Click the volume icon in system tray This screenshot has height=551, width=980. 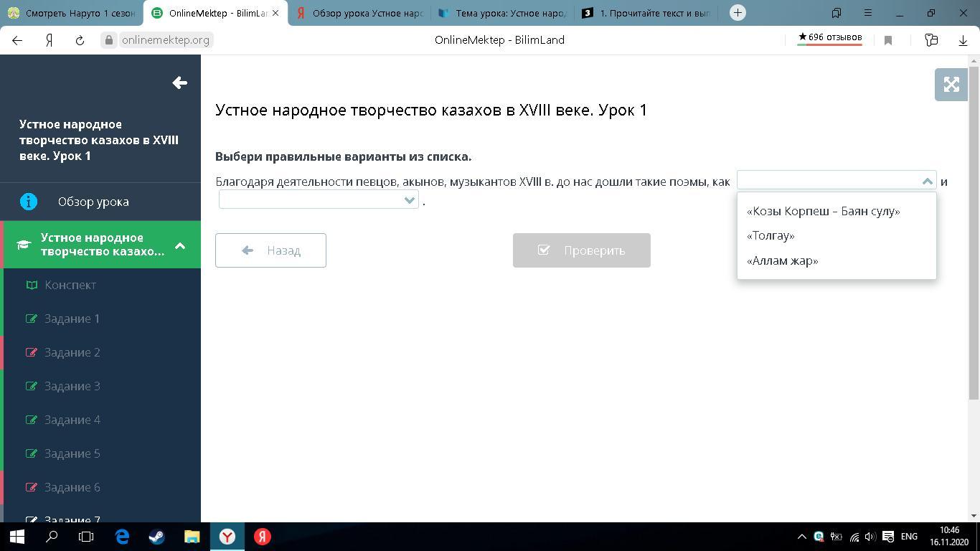click(870, 537)
